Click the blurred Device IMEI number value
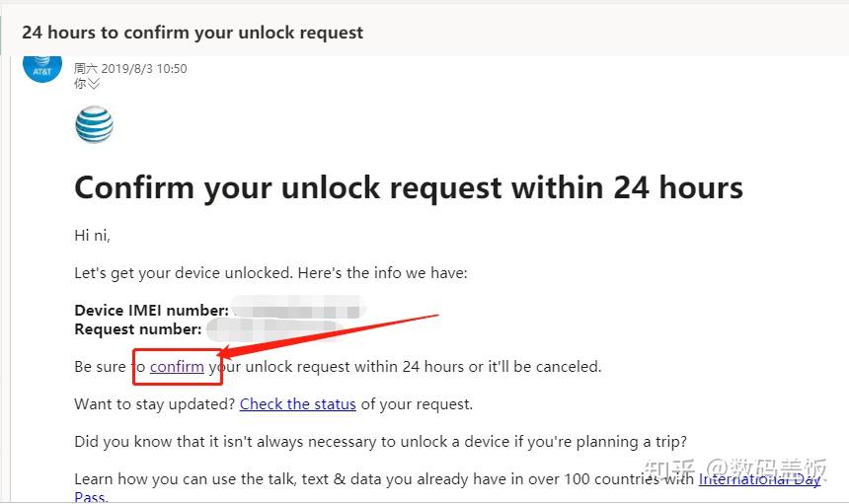This screenshot has height=504, width=849. point(299,310)
